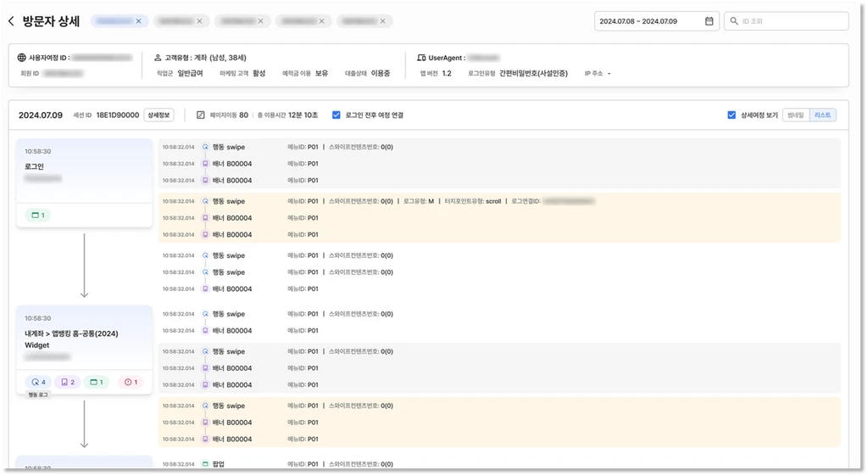Click the red error badge showing 1
Image resolution: width=868 pixels, height=476 pixels.
coord(131,382)
